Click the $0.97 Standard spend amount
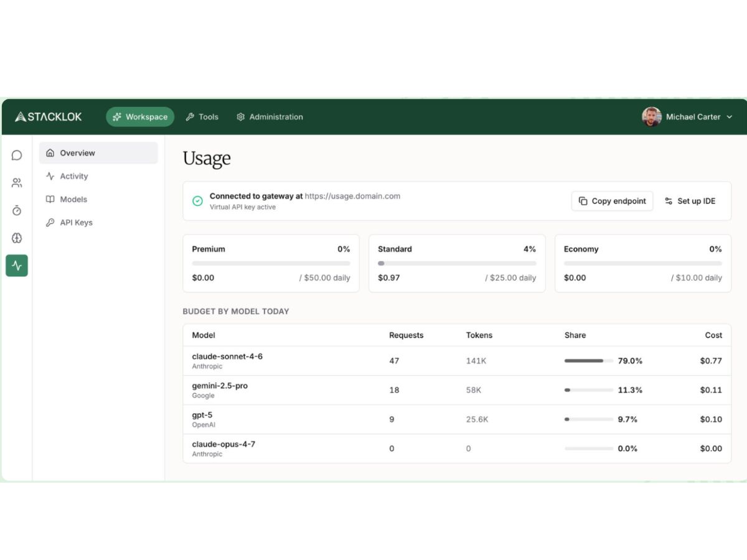747x560 pixels. 389,278
